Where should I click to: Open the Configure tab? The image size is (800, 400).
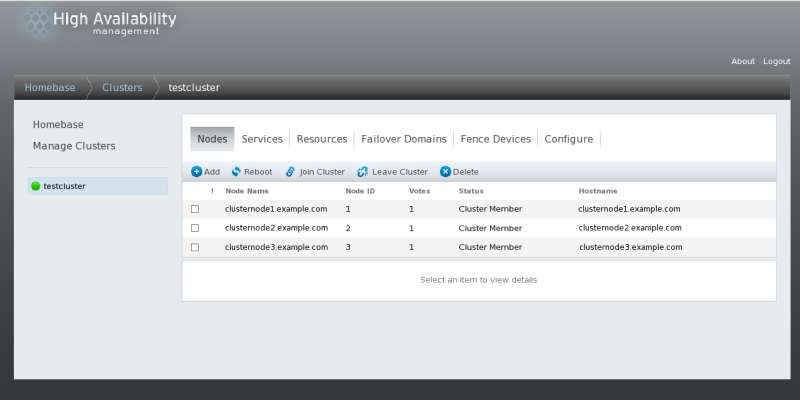[x=568, y=139]
